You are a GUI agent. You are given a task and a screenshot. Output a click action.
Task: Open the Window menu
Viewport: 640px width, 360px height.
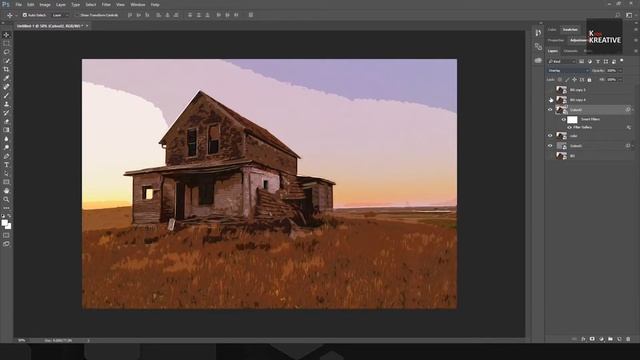[x=138, y=4]
